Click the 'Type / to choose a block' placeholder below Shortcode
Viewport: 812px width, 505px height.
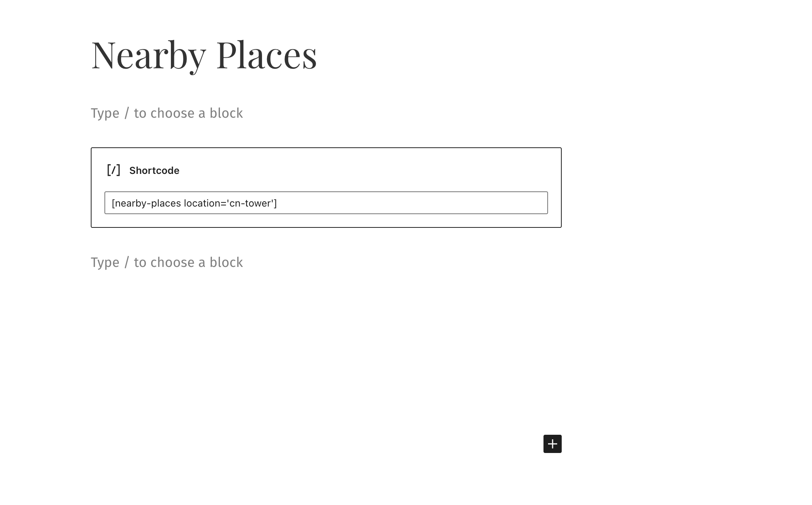(x=167, y=262)
